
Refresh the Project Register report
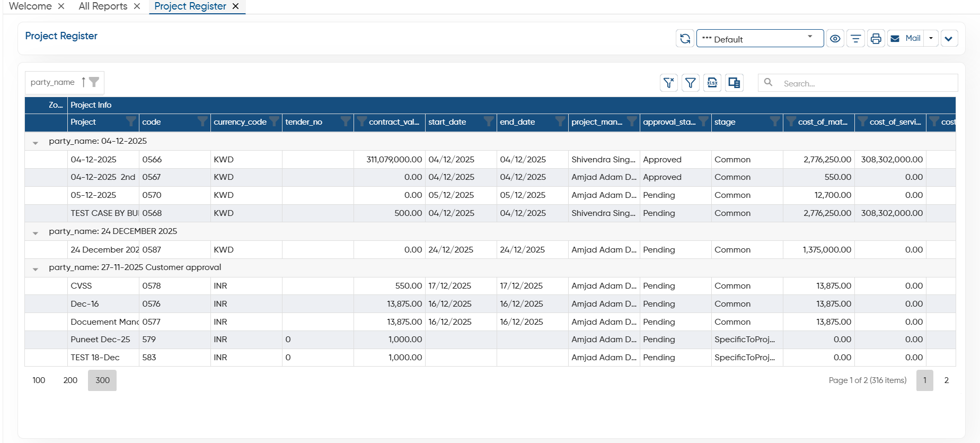click(x=685, y=39)
